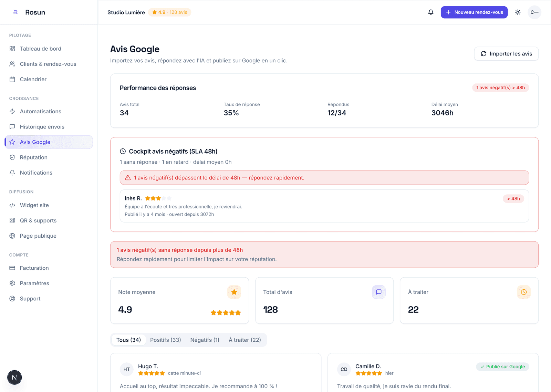Image resolution: width=551 pixels, height=392 pixels.
Task: Open Tableau de bord in the sidebar
Action: [x=49, y=49]
